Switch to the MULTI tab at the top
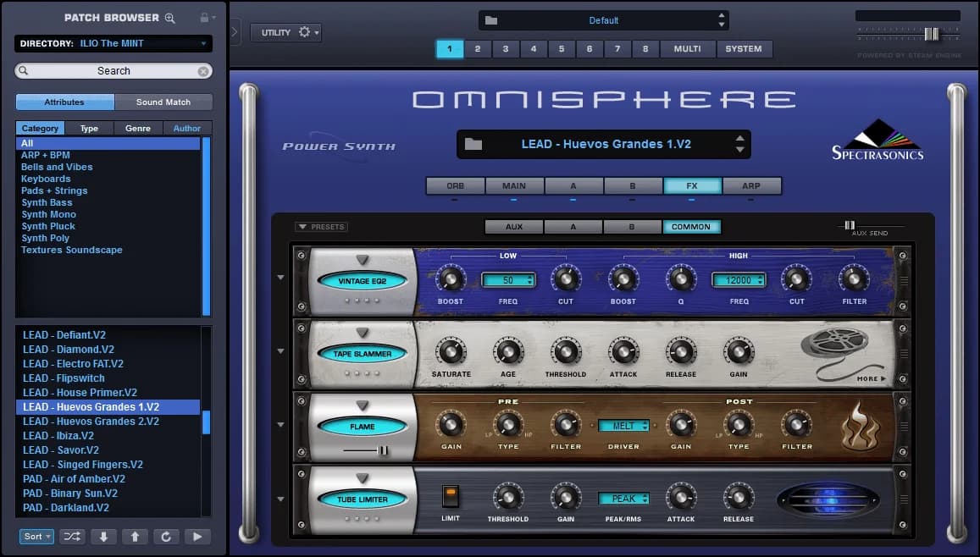The width and height of the screenshot is (980, 557). click(x=688, y=48)
